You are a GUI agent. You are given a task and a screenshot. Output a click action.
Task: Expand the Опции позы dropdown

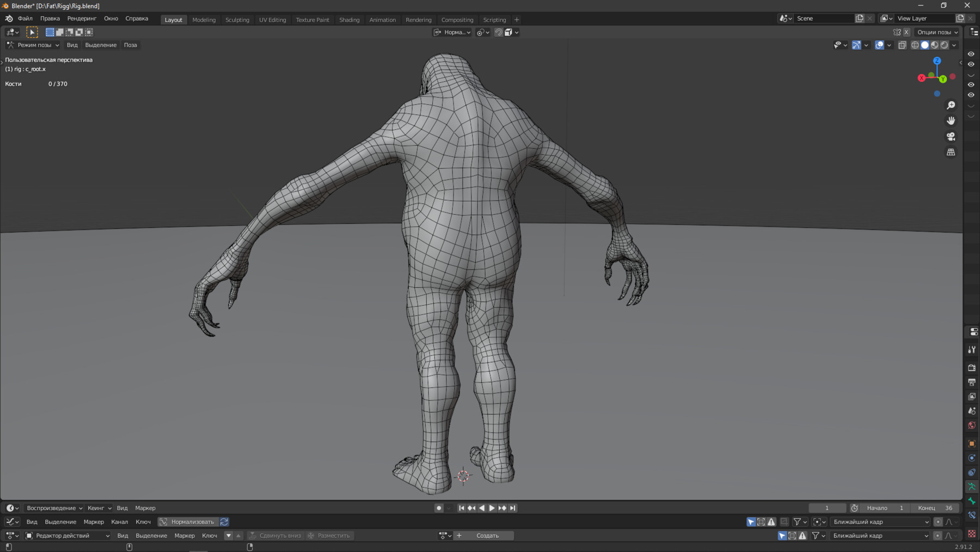coord(937,32)
